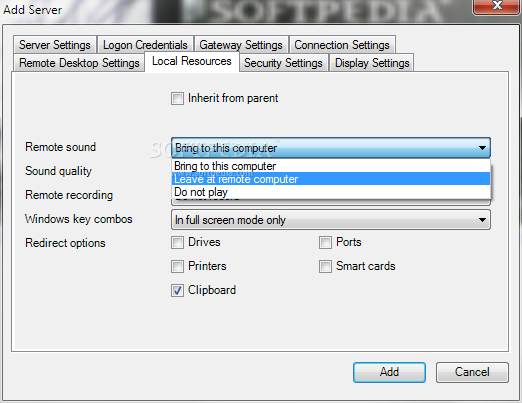The height and width of the screenshot is (403, 522).
Task: Select 'Leave at remote computer' option
Action: point(331,179)
